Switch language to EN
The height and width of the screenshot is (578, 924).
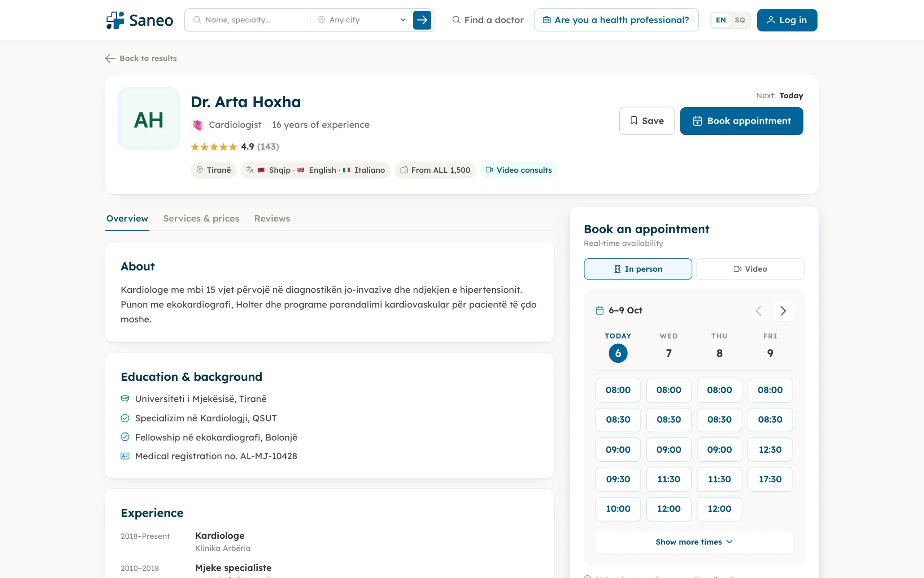point(720,20)
